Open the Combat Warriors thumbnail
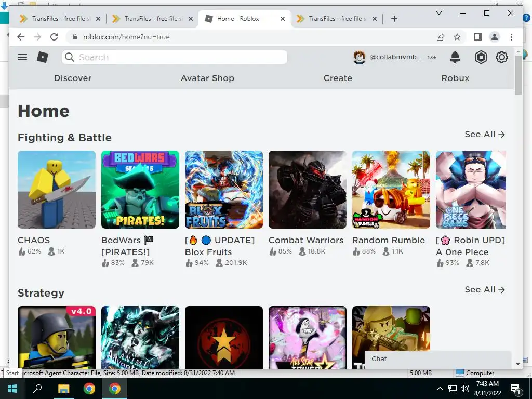 click(308, 190)
